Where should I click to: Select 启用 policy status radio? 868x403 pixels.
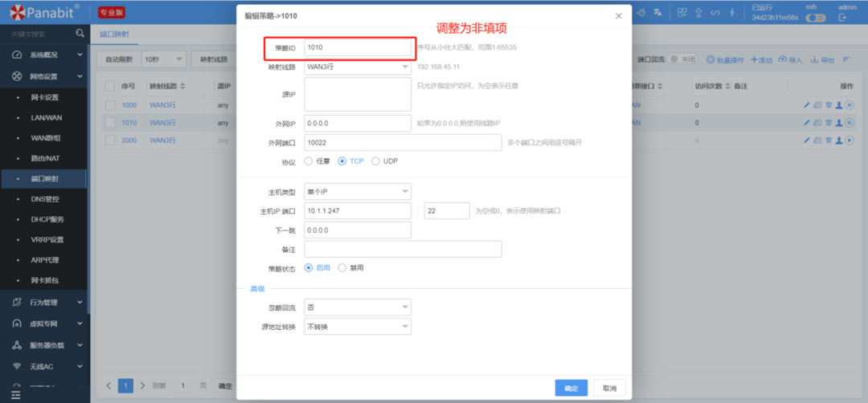(309, 267)
